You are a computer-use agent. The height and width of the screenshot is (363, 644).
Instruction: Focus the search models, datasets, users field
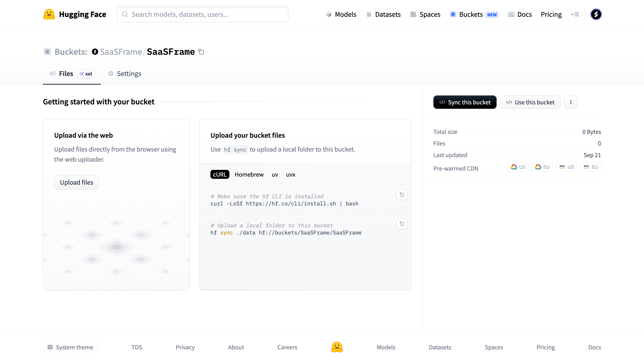click(203, 14)
